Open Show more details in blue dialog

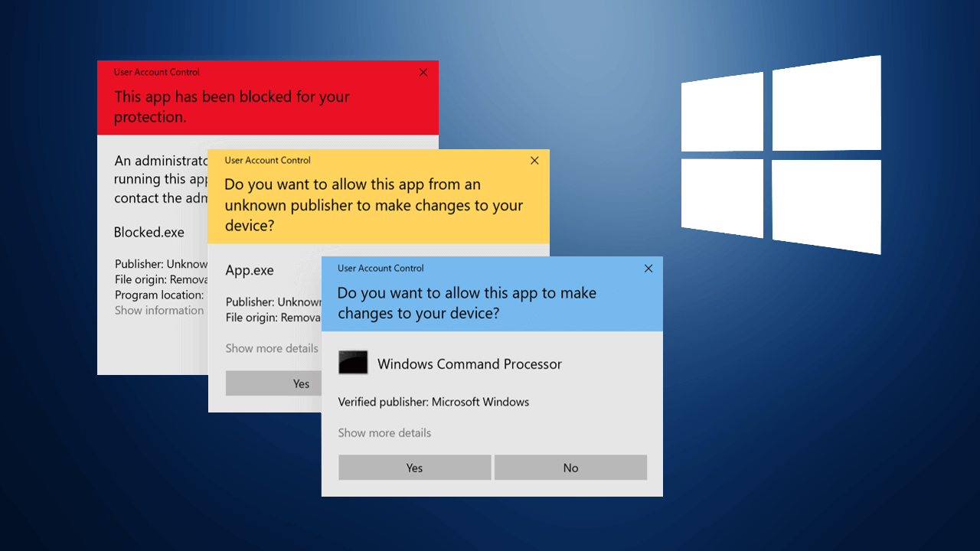tap(384, 433)
